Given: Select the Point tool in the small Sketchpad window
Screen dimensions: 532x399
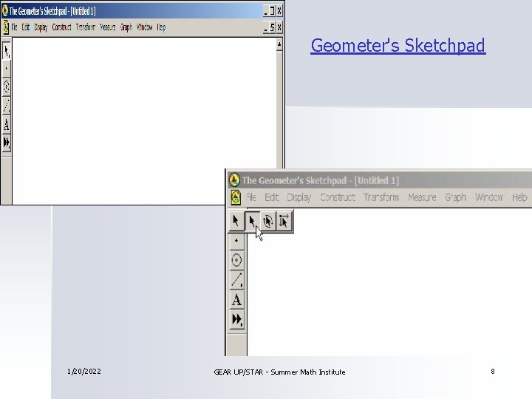Looking at the screenshot, I should pyautogui.click(x=7, y=69).
